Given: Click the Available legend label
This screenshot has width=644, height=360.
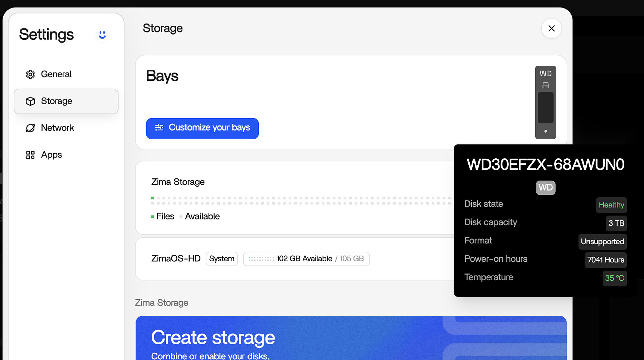Looking at the screenshot, I should (202, 216).
